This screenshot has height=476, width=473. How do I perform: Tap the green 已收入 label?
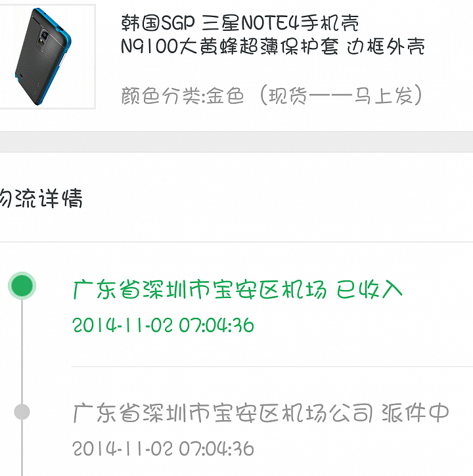(369, 290)
